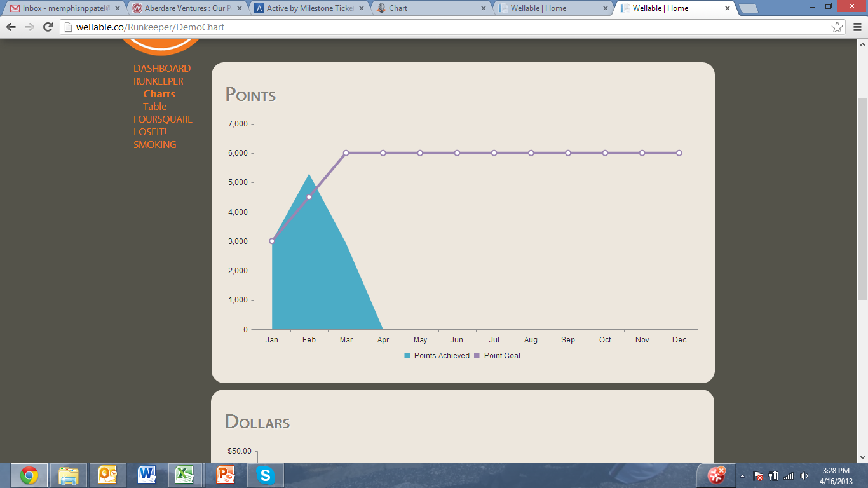Image resolution: width=868 pixels, height=488 pixels.
Task: Show hidden system tray icons
Action: (x=742, y=476)
